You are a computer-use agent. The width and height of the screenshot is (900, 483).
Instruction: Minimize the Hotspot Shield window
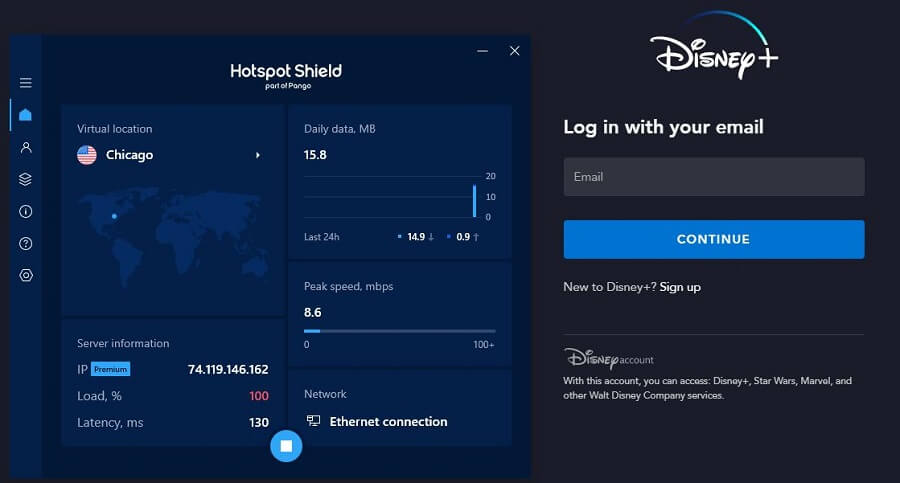tap(483, 51)
